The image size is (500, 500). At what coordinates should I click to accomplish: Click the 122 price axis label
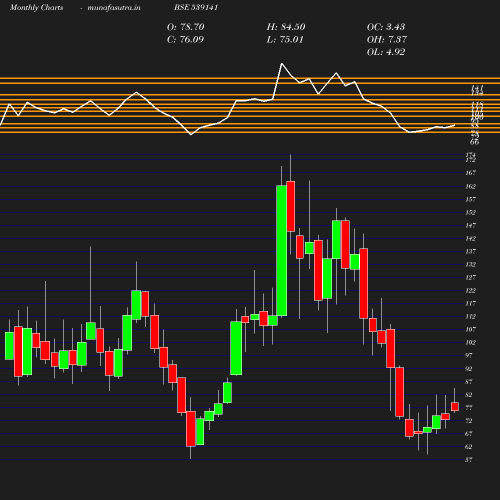coord(470,290)
